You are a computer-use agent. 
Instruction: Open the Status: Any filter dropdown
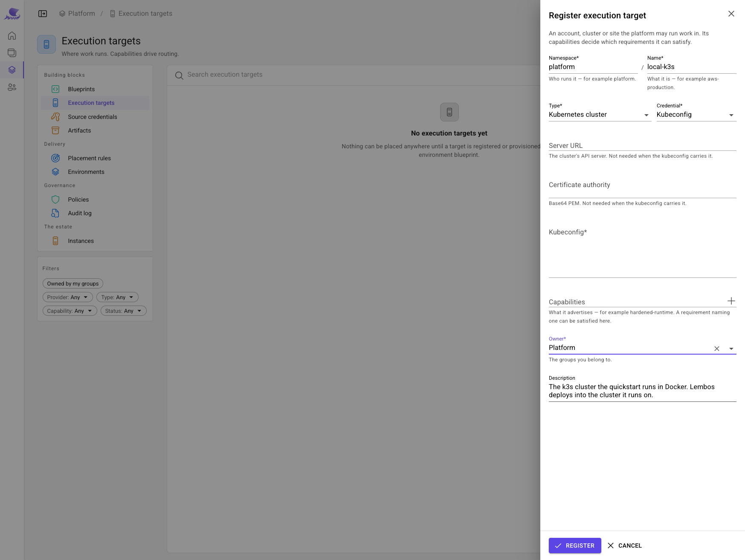tap(124, 311)
